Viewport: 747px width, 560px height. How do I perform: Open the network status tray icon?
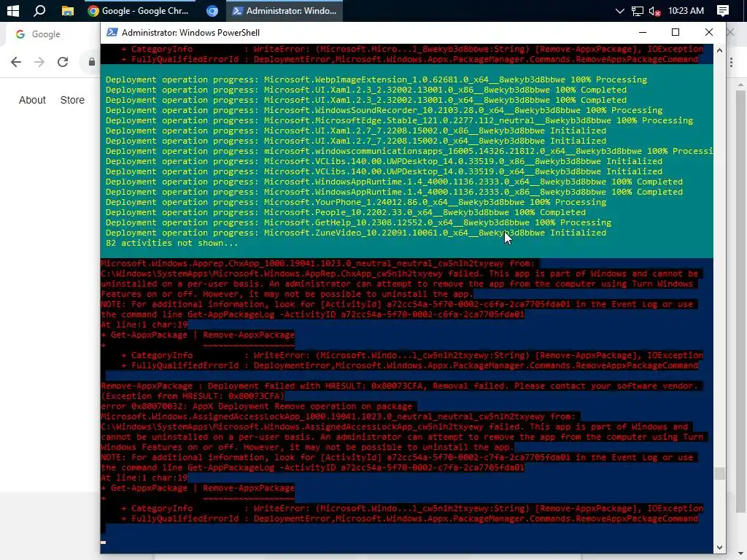(x=637, y=11)
